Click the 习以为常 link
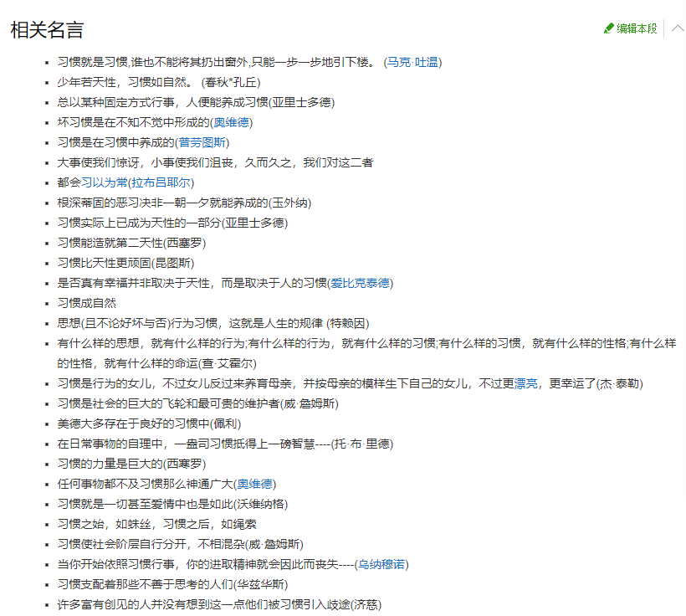 pyautogui.click(x=104, y=182)
